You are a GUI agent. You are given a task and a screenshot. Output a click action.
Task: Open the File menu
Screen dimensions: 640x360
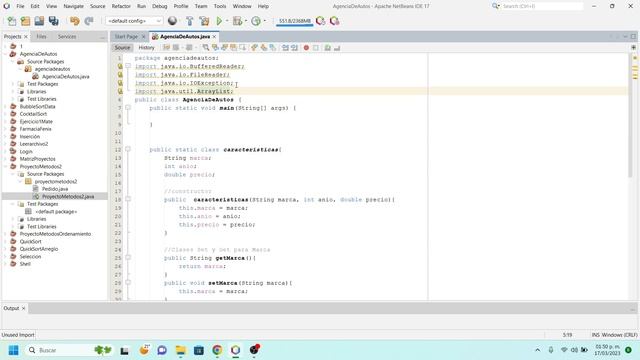[x=20, y=6]
